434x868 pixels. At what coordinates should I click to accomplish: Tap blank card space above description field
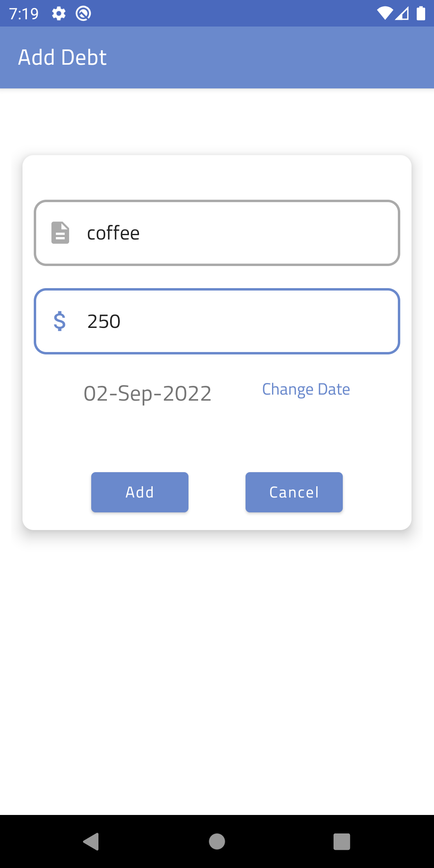click(217, 177)
